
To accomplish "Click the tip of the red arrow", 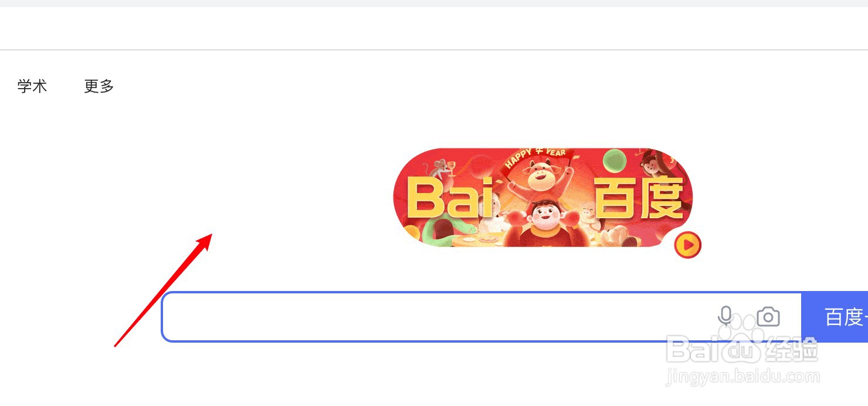I will click(211, 235).
